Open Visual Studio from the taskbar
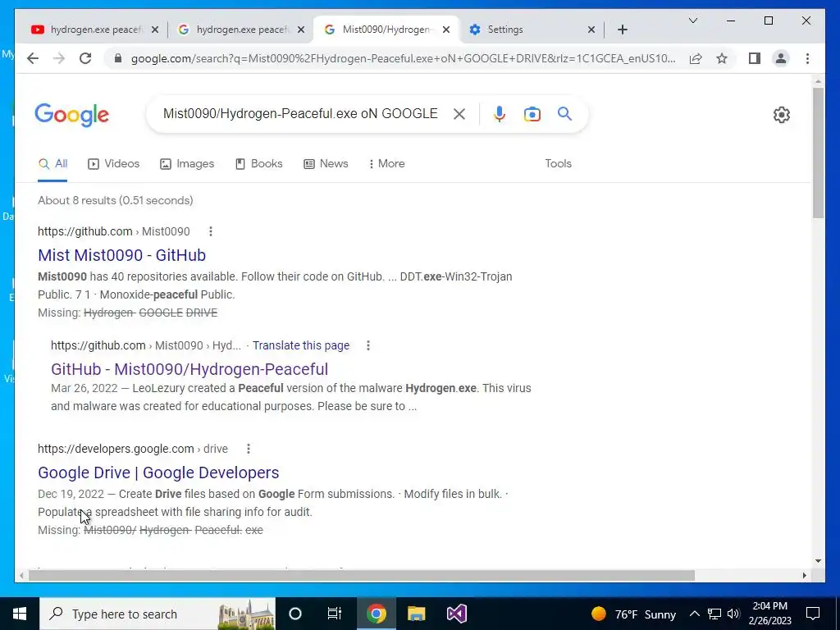 pyautogui.click(x=456, y=614)
